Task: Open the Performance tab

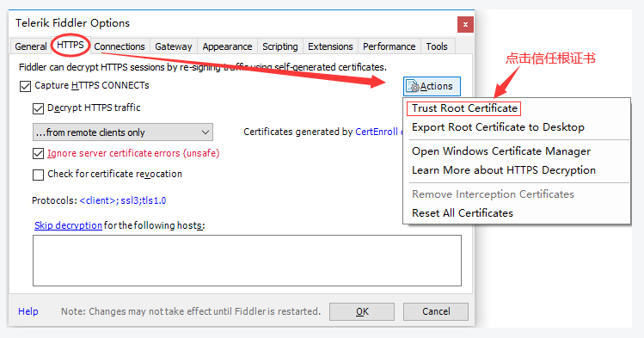Action: (x=389, y=46)
